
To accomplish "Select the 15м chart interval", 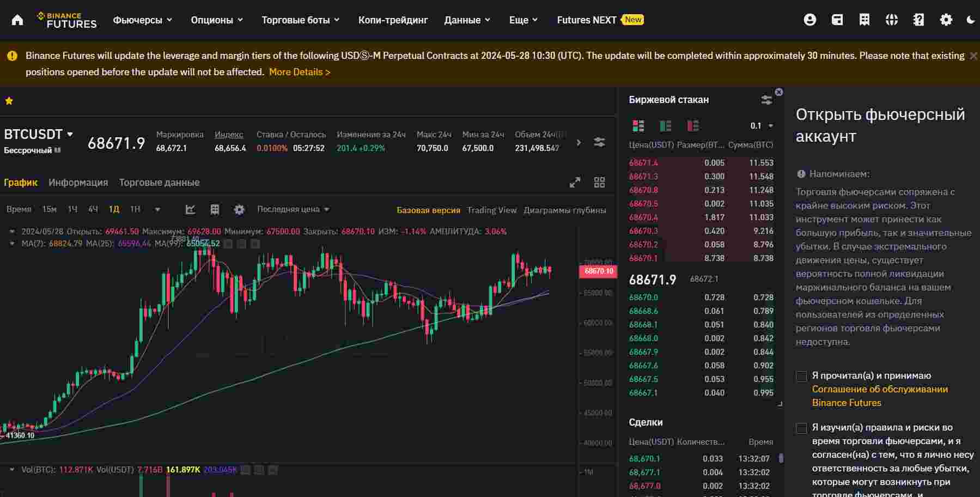I will (50, 209).
